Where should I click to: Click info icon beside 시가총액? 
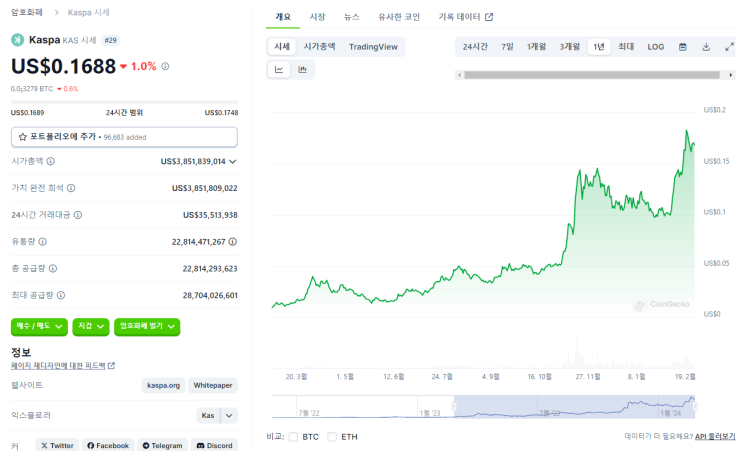[51, 161]
